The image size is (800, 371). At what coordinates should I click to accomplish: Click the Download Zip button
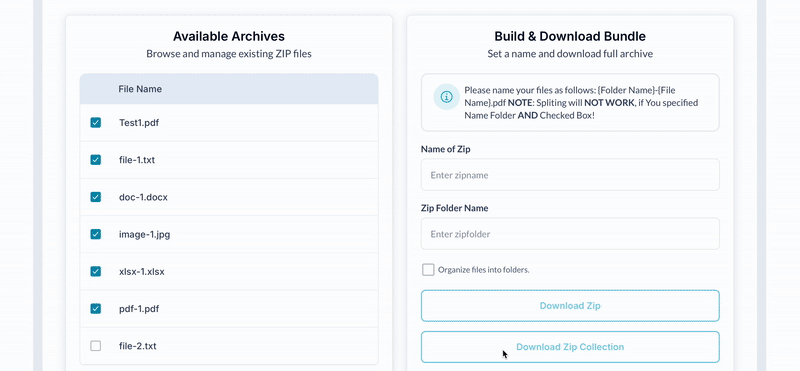(570, 306)
